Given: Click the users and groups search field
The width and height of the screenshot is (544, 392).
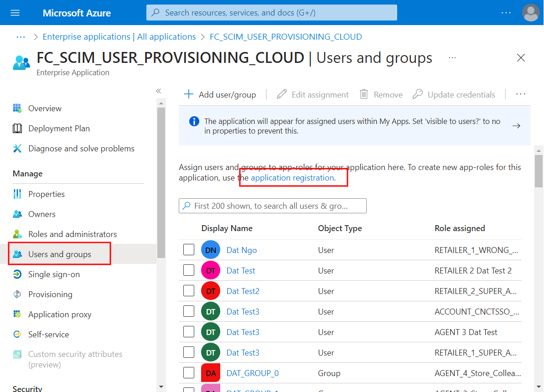Looking at the screenshot, I should pos(273,206).
